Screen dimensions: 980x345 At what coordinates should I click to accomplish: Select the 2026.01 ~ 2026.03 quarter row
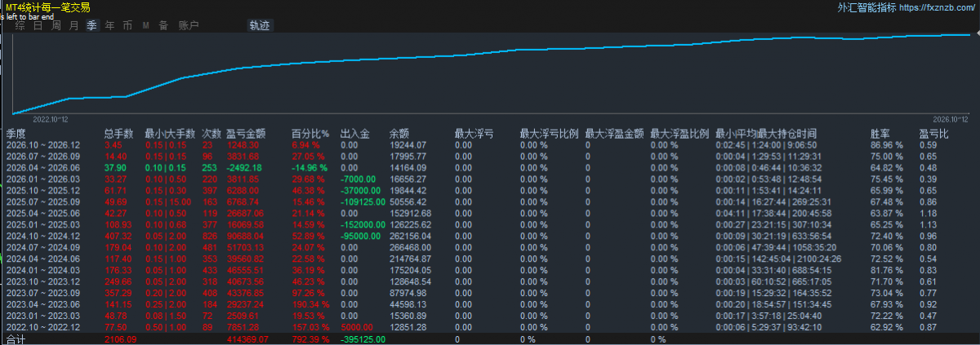click(490, 179)
